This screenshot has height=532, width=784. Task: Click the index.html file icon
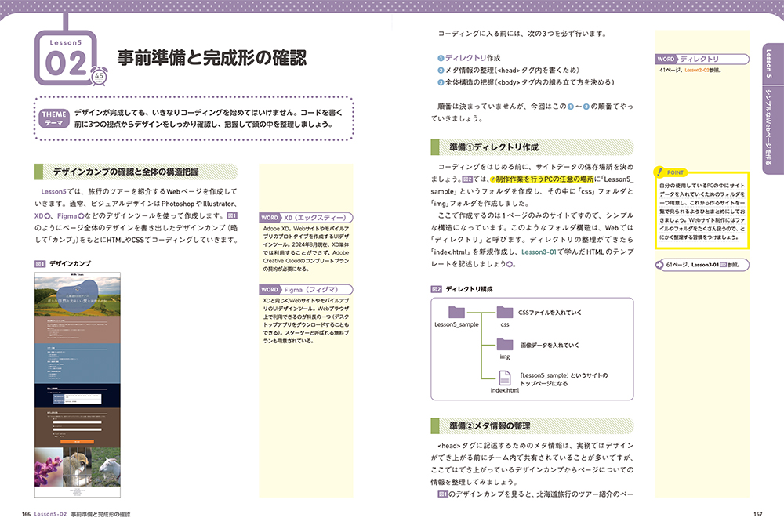pyautogui.click(x=505, y=378)
